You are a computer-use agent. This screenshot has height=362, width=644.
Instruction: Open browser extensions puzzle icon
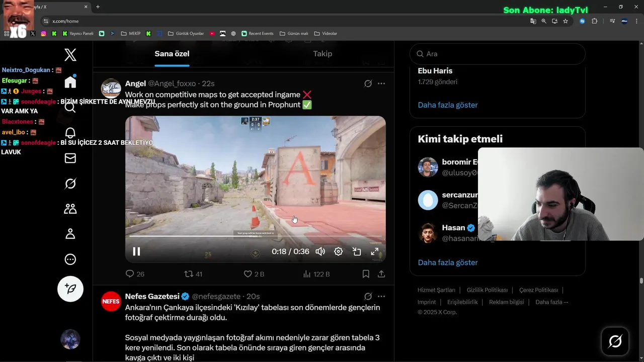pos(594,21)
